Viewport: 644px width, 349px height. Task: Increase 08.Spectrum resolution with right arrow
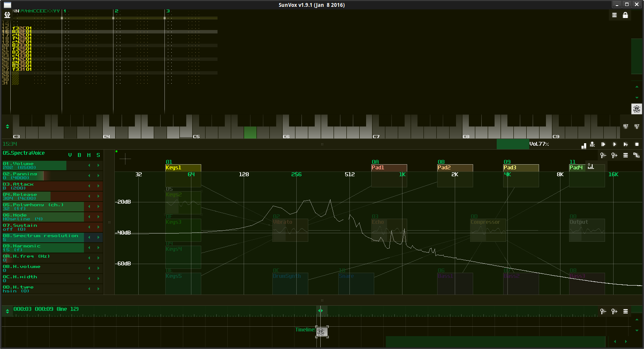coord(98,237)
